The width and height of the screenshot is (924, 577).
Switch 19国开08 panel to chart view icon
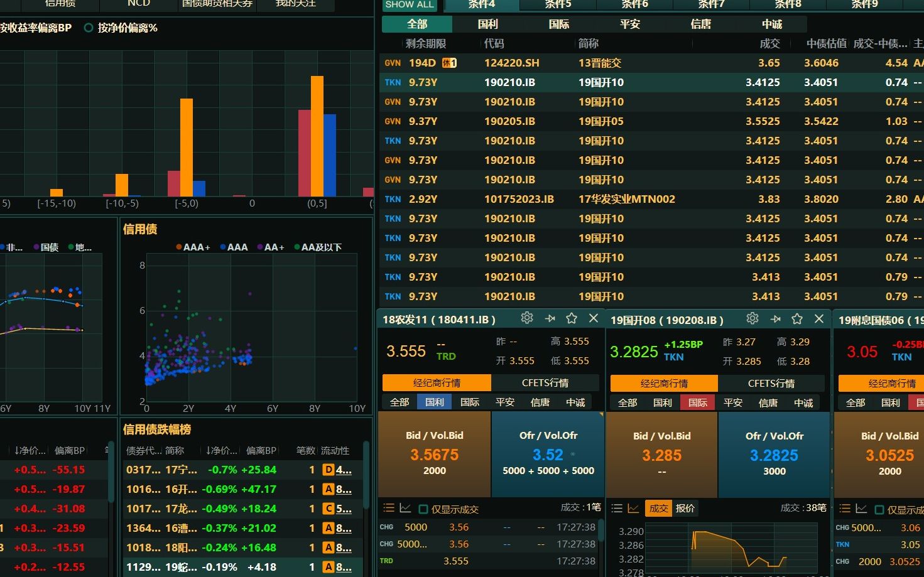pyautogui.click(x=633, y=508)
